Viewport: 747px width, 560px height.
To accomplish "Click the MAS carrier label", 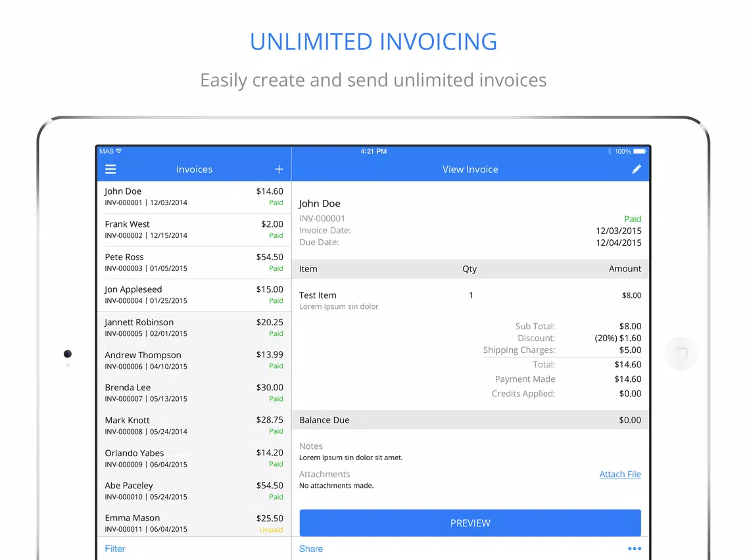I will [107, 151].
